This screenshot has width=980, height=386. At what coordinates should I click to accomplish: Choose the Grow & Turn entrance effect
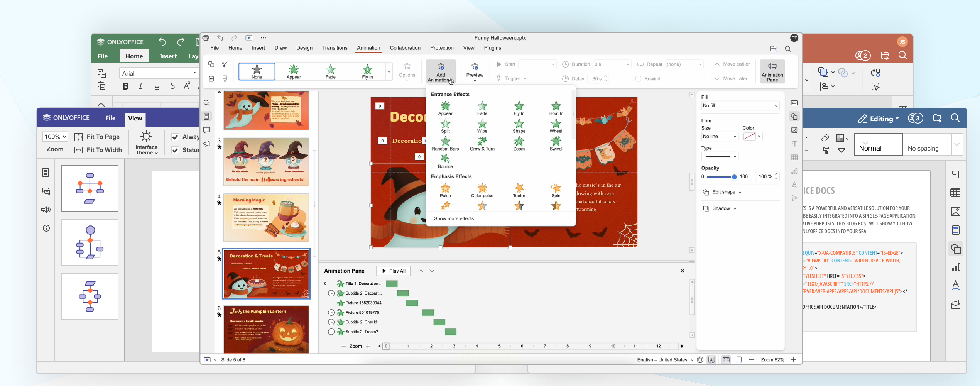482,143
